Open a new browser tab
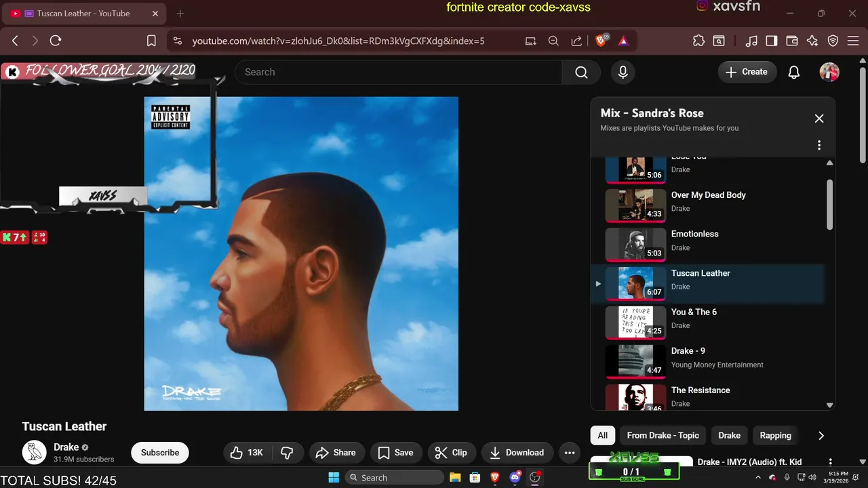 point(180,14)
